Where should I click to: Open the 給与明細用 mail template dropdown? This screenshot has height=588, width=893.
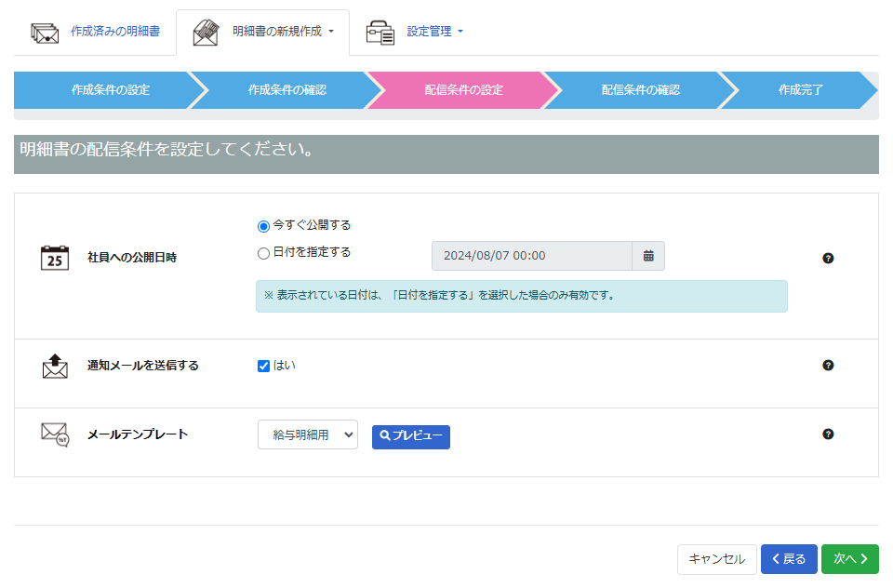(x=307, y=434)
